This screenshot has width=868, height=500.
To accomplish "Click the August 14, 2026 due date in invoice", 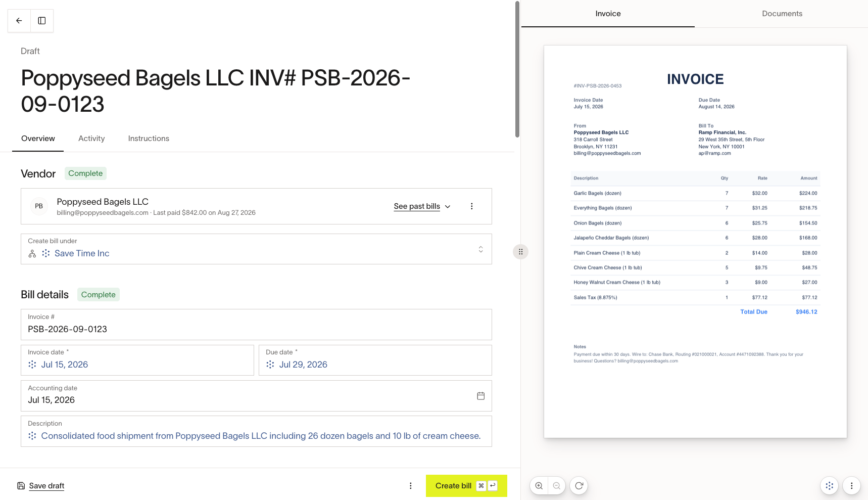I will click(716, 107).
